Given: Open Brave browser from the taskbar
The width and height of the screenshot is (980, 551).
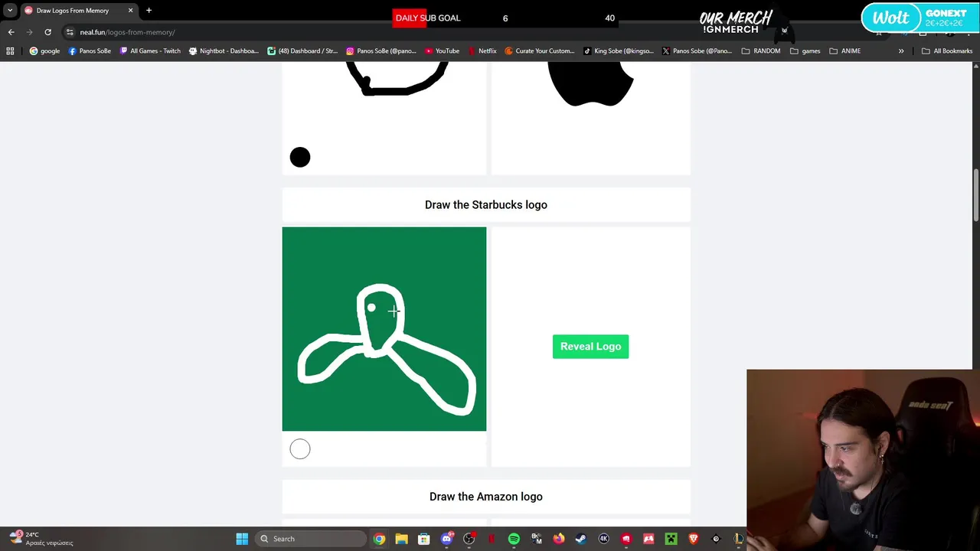Looking at the screenshot, I should [x=694, y=539].
